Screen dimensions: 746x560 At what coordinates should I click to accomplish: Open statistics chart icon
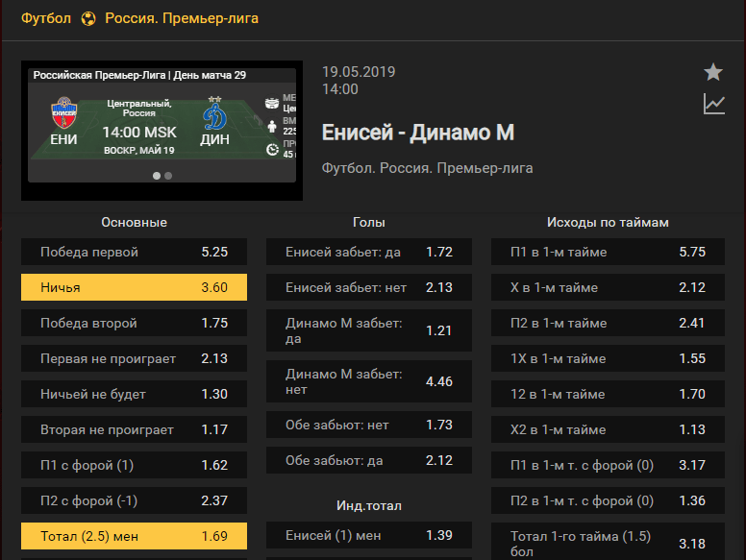tap(714, 104)
